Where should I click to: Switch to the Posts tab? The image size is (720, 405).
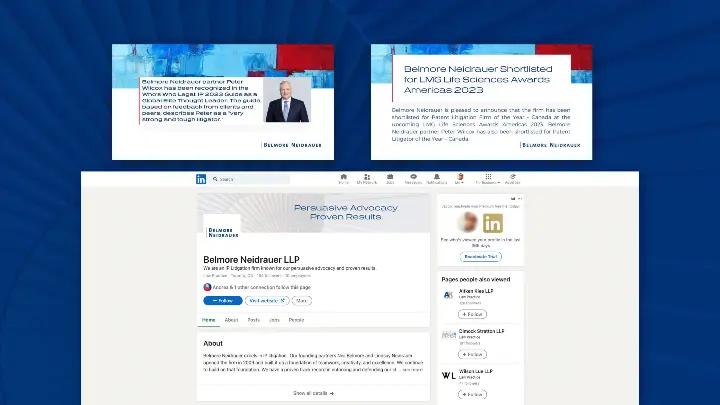[253, 320]
